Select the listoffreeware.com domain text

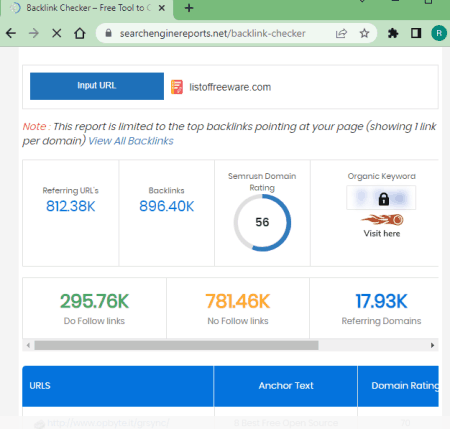pos(230,87)
